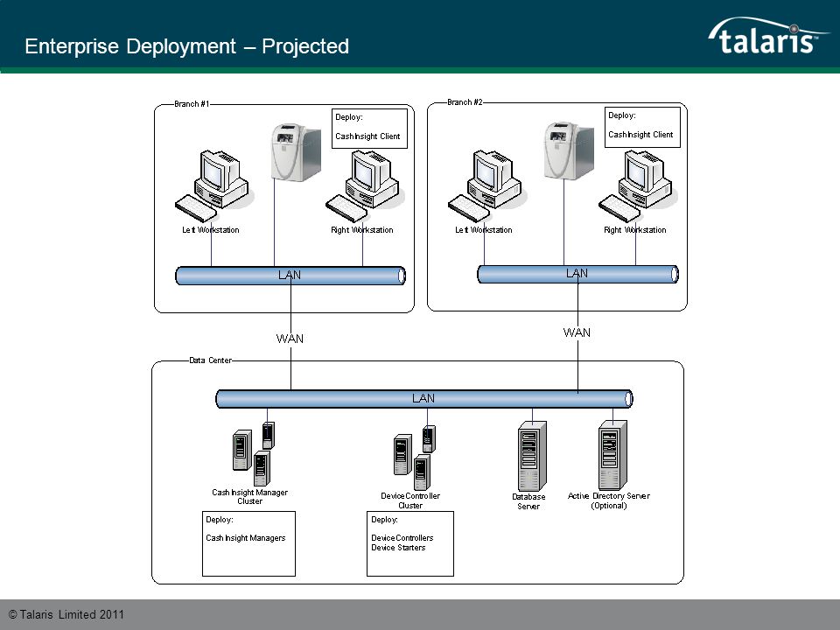Click the 'Device Controllers' text in deploy box
Screen dimensions: 840x630
(x=402, y=538)
